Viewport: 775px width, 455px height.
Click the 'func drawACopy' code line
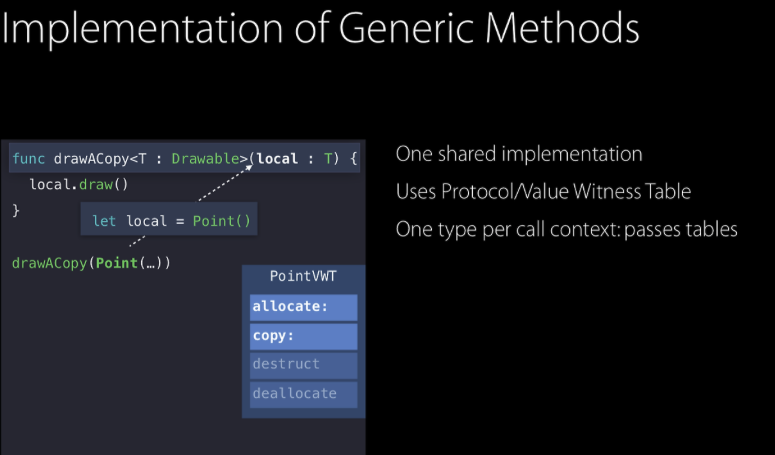click(x=184, y=159)
